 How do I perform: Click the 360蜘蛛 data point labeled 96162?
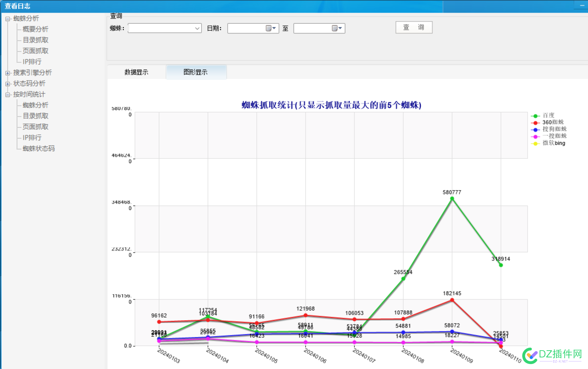159,322
